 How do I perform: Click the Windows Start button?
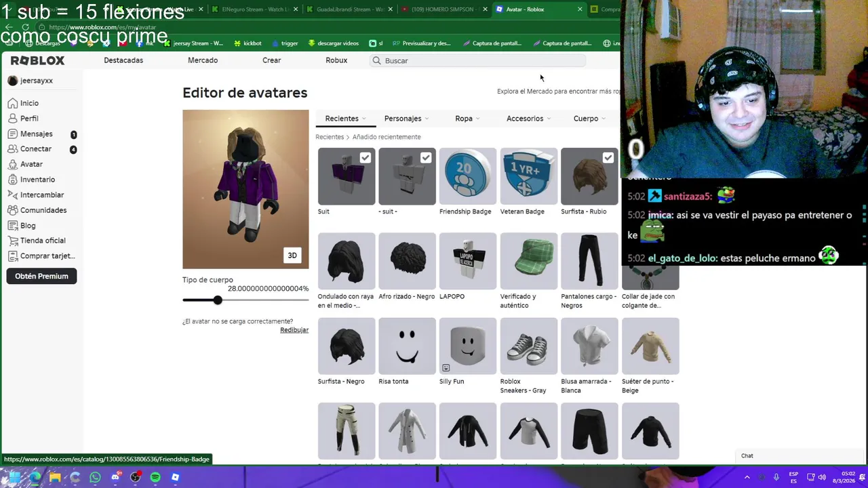[x=15, y=477]
